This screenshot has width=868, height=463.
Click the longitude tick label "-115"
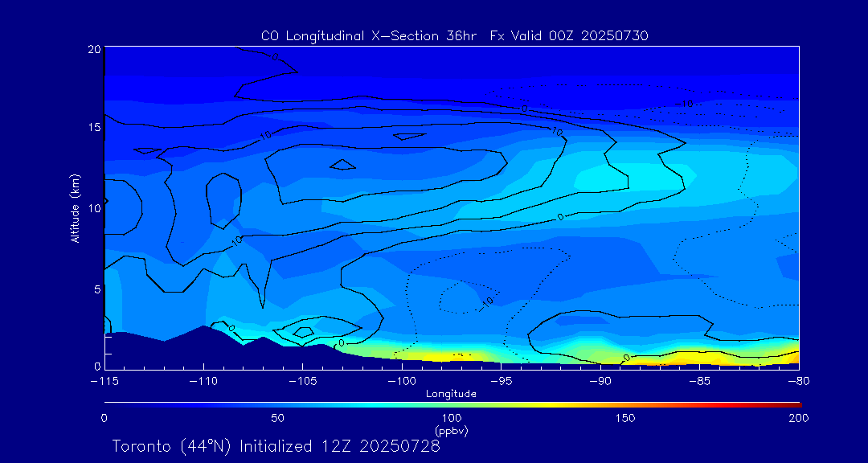point(104,382)
